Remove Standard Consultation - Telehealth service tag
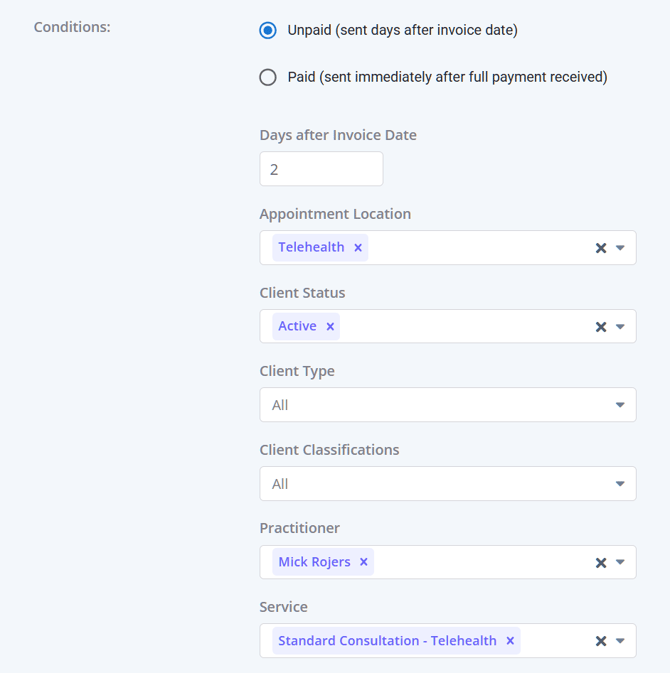 [510, 641]
